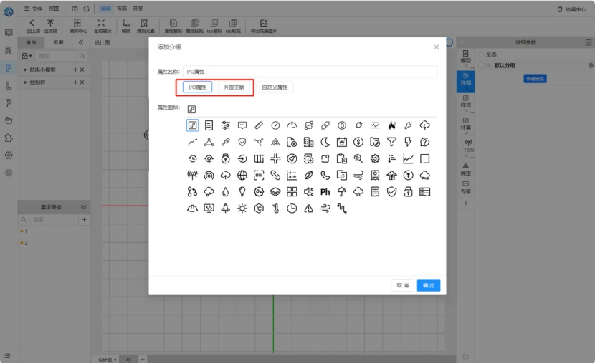The image size is (595, 364).
Task: Pick the sun icon in bottom row
Action: click(242, 209)
